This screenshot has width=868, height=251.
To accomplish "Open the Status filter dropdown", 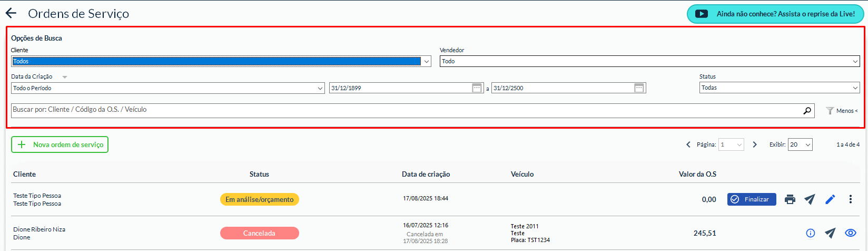I will click(x=779, y=88).
